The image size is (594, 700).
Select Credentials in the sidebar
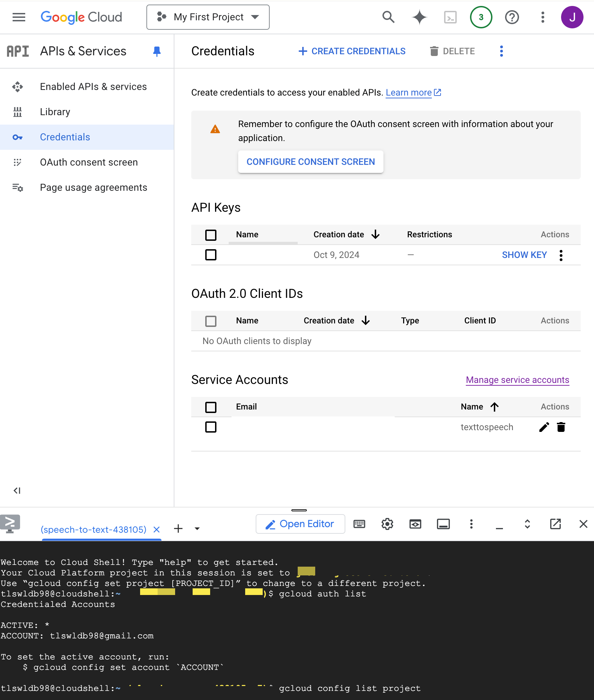tap(87, 137)
